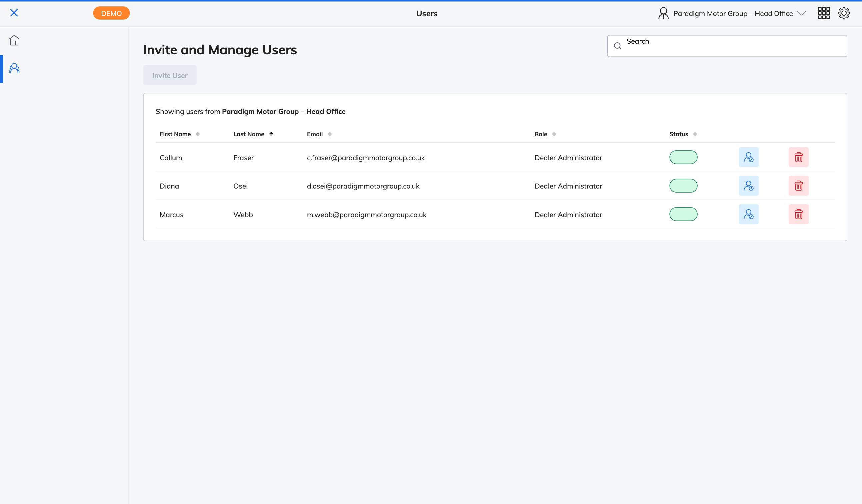Delete user Marcus Webb
862x504 pixels.
tap(798, 215)
